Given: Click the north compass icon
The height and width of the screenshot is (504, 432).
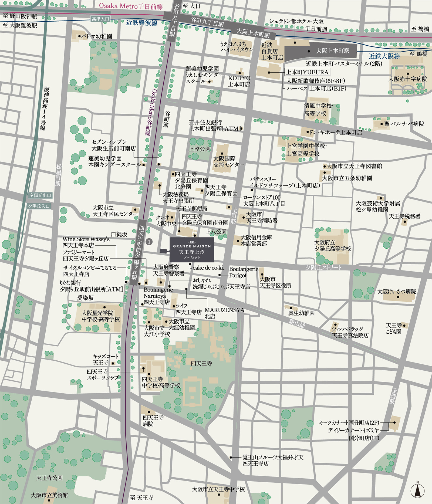Looking at the screenshot, I should tap(417, 490).
